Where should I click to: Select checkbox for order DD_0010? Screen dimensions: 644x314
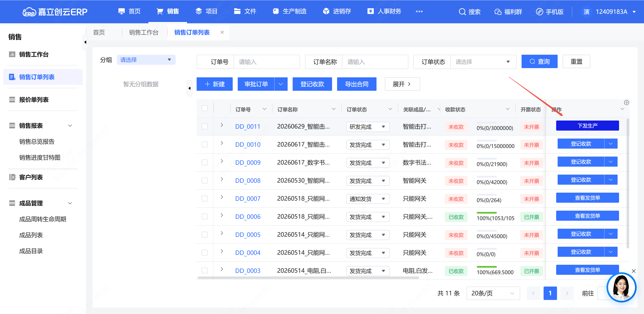click(x=205, y=144)
